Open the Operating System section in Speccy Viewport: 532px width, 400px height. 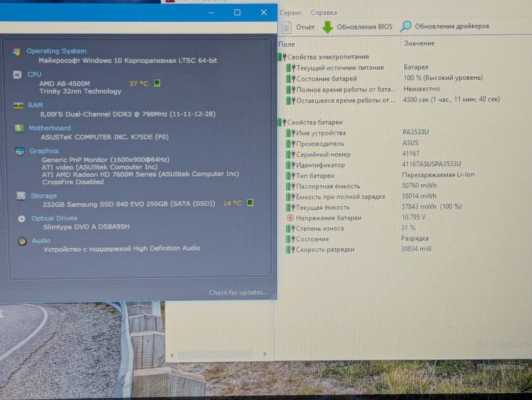(57, 51)
